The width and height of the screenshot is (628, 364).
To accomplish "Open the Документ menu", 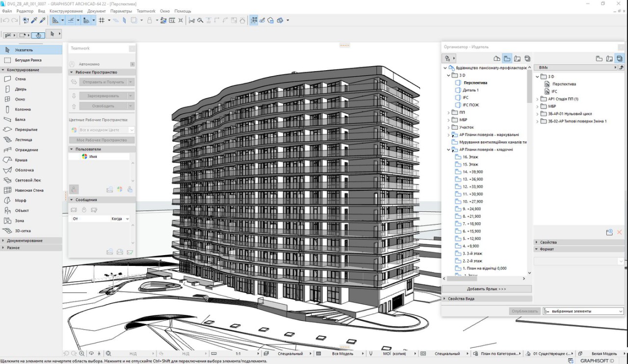I will tap(97, 11).
